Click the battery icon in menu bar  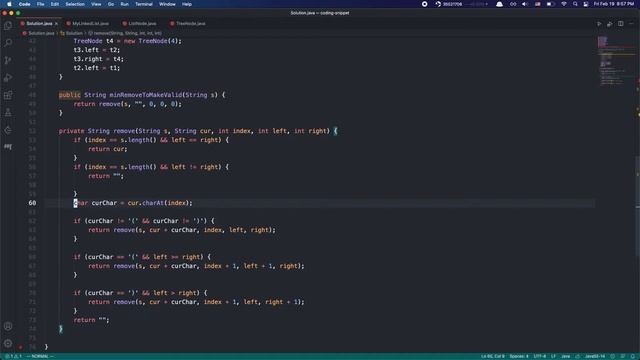[550, 4]
